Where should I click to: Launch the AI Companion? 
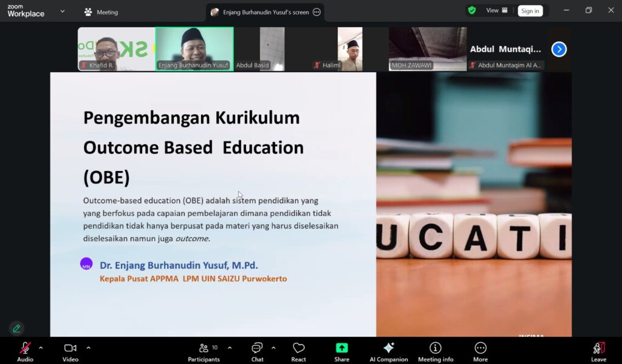tap(389, 351)
